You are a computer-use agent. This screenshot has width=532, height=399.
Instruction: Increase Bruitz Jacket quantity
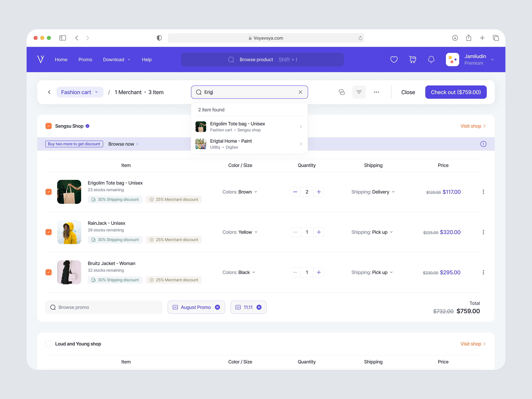point(319,272)
